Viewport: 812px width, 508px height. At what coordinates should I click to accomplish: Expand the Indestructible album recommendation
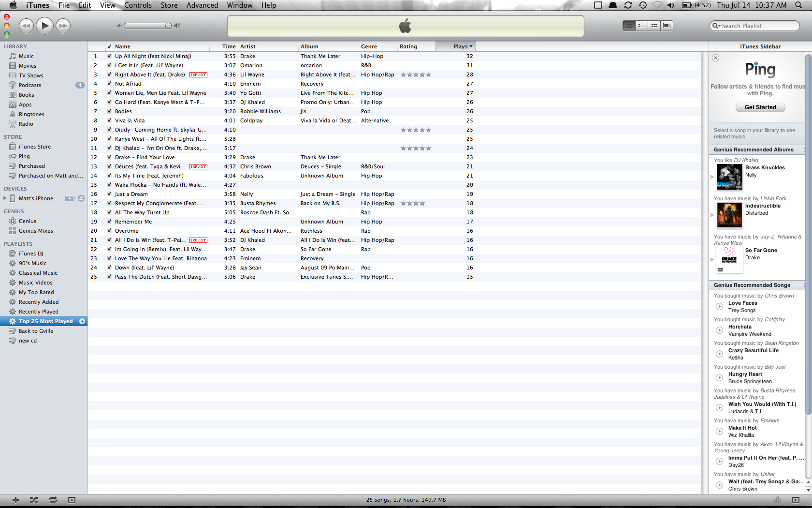(x=712, y=215)
